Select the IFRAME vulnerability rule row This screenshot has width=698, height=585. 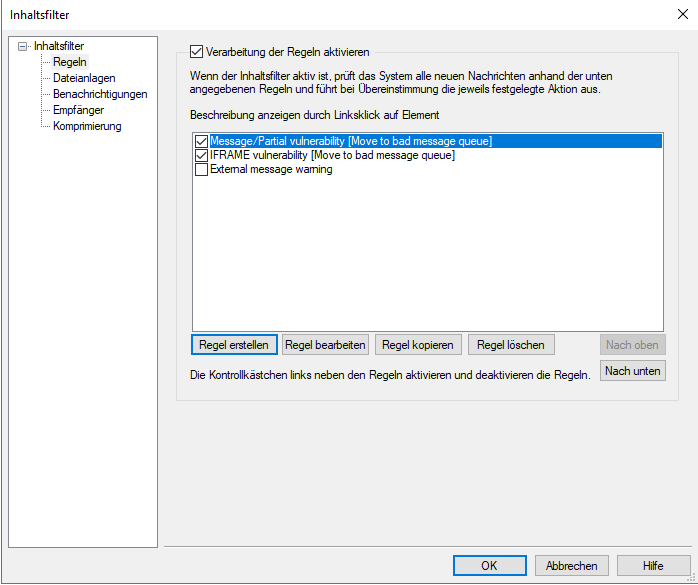click(332, 156)
